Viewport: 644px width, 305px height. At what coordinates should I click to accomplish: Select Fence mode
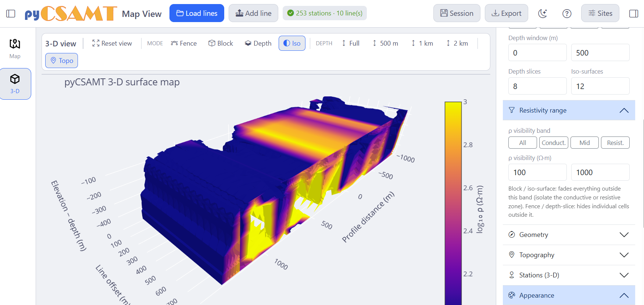[x=184, y=43]
